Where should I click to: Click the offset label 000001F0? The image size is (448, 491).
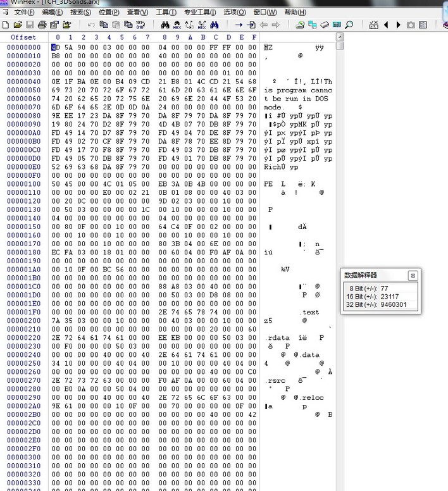(x=24, y=312)
